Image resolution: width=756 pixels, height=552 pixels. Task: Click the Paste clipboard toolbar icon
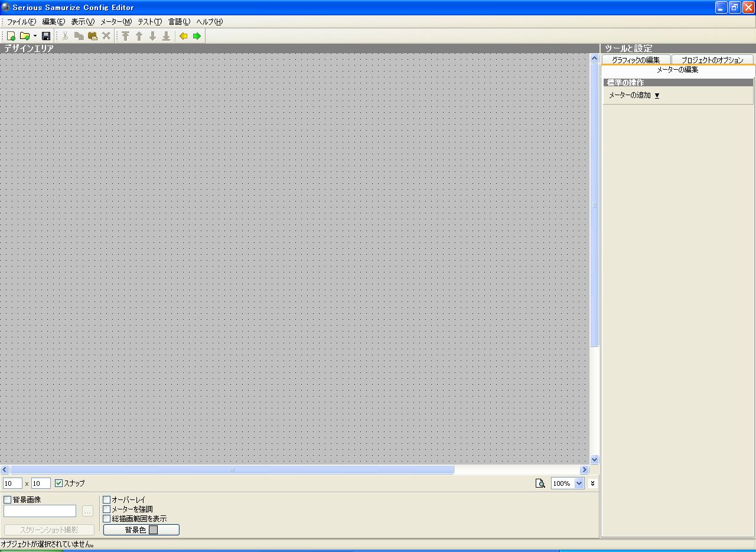pyautogui.click(x=93, y=36)
